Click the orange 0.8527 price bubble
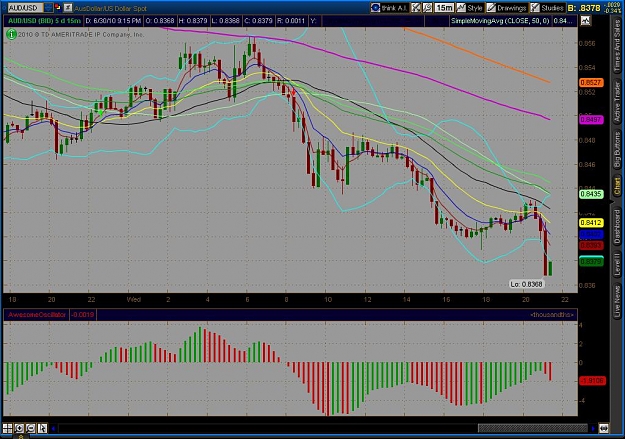 click(591, 83)
